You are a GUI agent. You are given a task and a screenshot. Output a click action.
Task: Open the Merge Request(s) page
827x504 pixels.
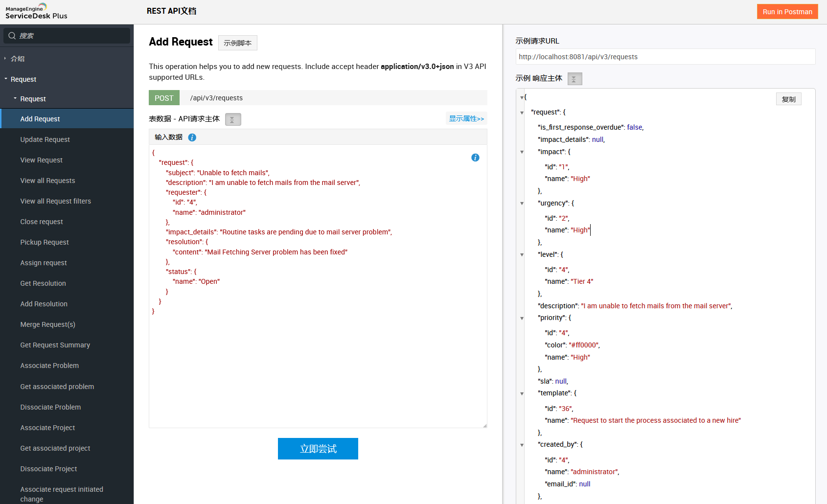point(47,324)
